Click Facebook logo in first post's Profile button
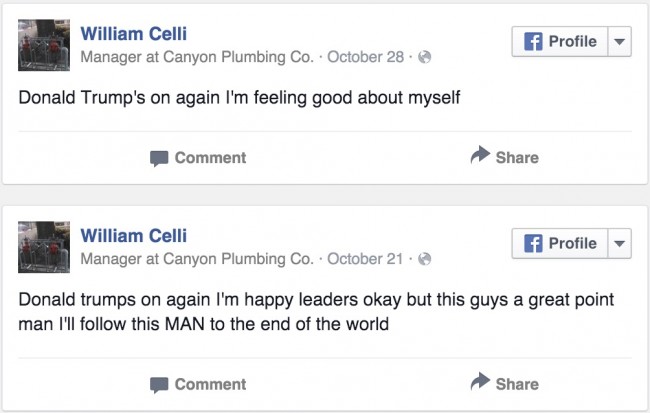The width and height of the screenshot is (650, 413). point(533,42)
